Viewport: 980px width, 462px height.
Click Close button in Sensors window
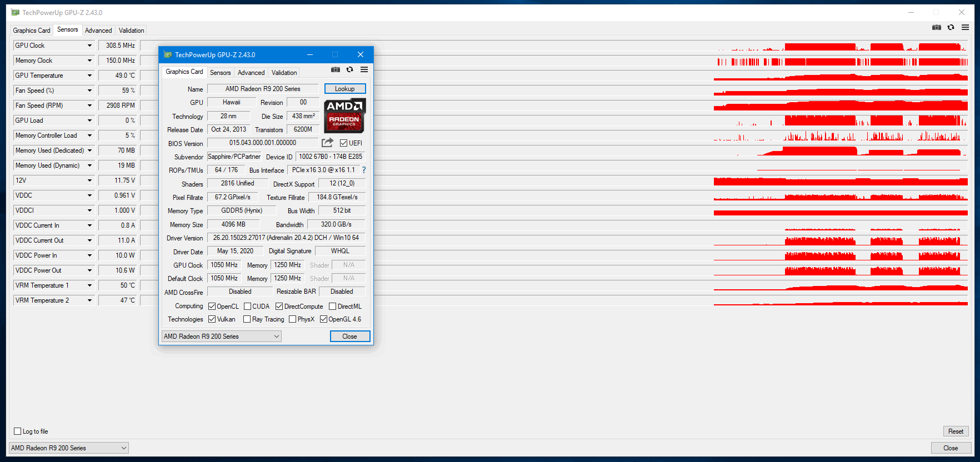951,448
